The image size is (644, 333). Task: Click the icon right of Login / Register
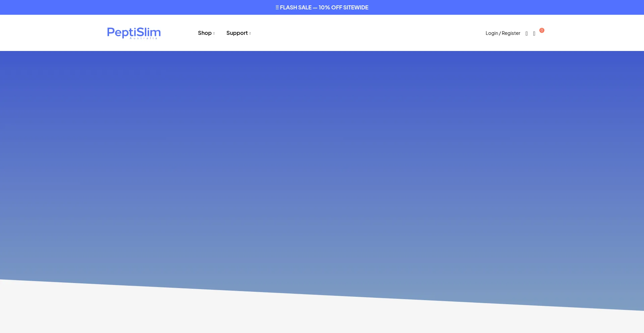coord(527,34)
